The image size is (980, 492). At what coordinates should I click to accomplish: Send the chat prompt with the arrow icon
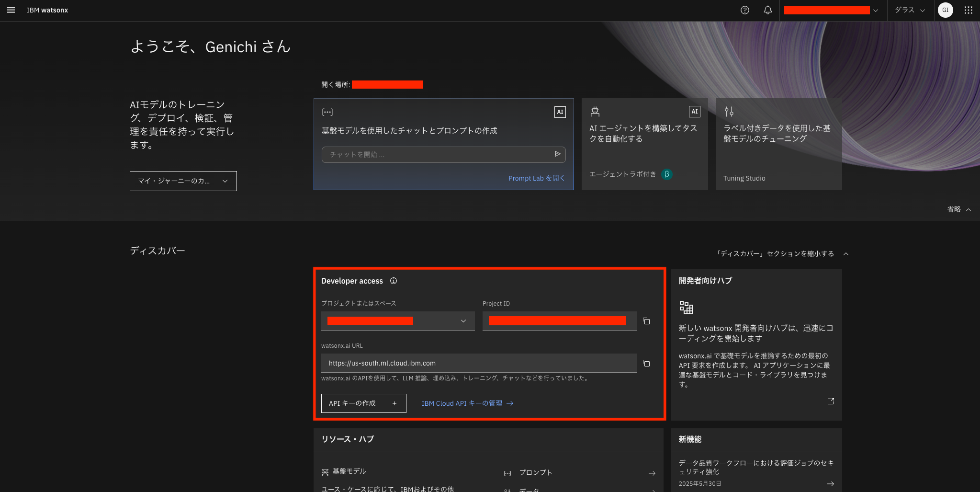click(557, 154)
